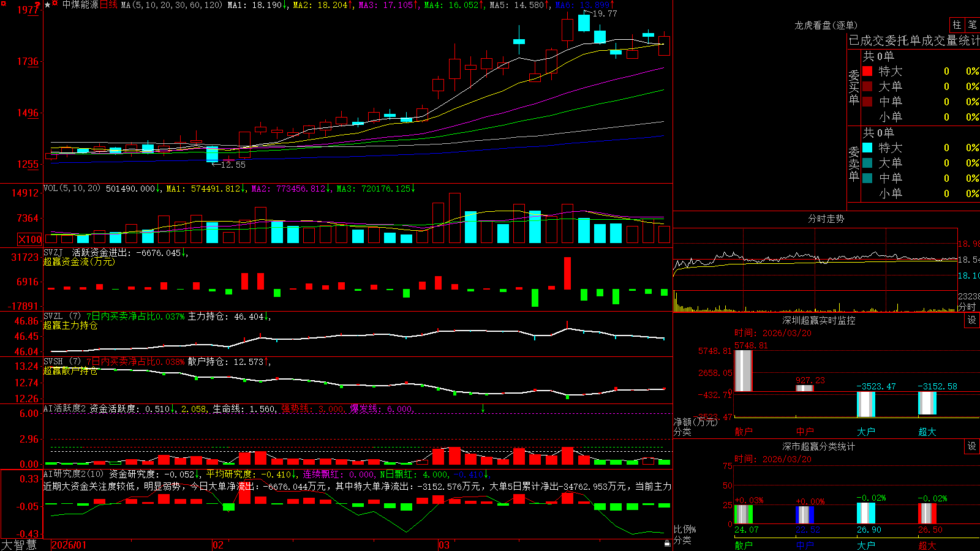980x551 pixels.
Task: Click the MA2: 18.204 value
Action: [320, 5]
